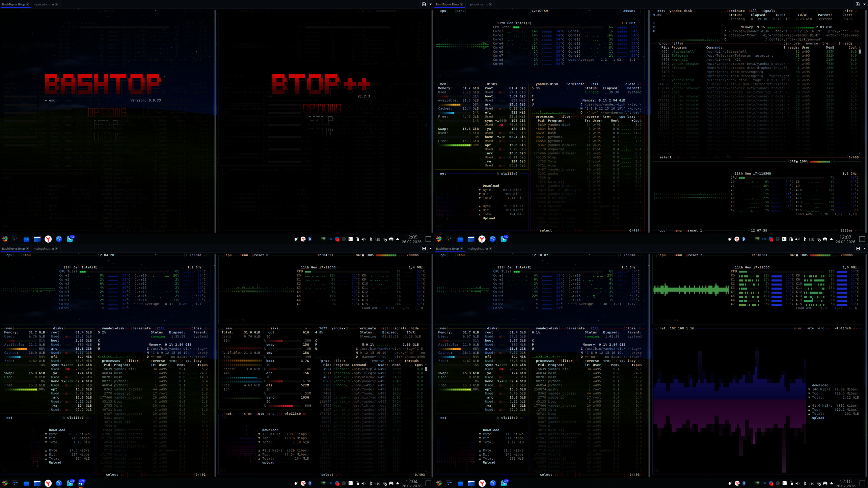This screenshot has width=868, height=488.
Task: Click minus beside 2000ms near preset 1
Action: tap(837, 231)
